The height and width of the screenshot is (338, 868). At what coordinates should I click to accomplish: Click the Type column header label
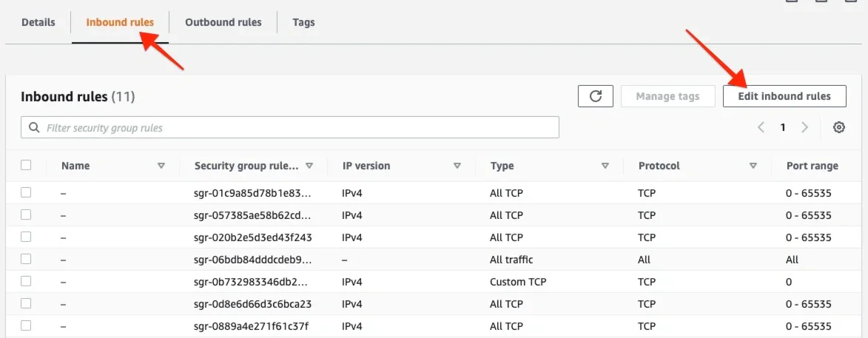[x=502, y=166]
